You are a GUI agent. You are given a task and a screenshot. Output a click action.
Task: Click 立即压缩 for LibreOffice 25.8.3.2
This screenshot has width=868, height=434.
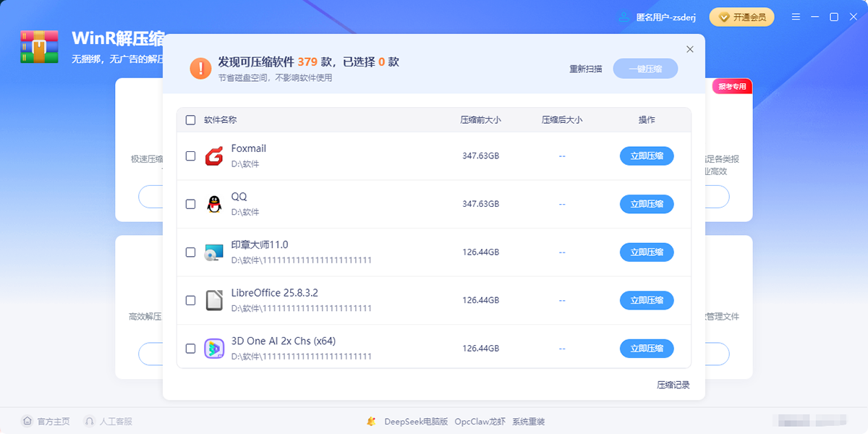(x=647, y=300)
